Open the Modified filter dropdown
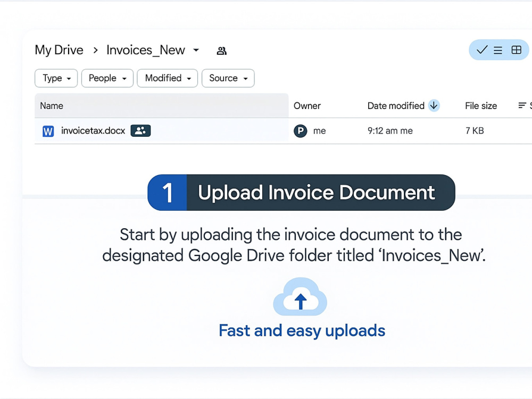 point(167,78)
